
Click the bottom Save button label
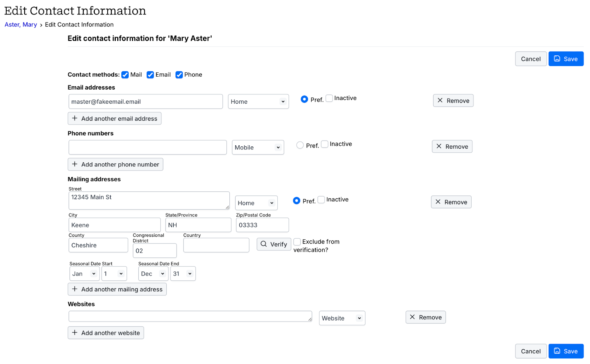tap(570, 351)
